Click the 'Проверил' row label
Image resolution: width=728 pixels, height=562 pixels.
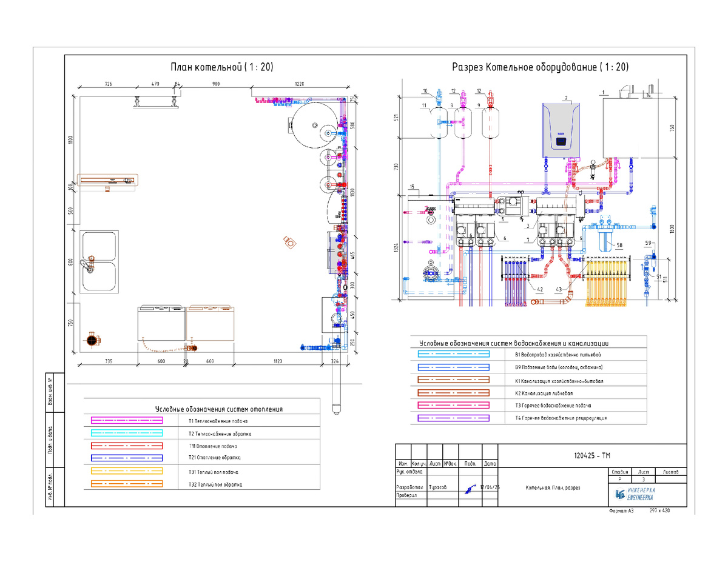click(x=408, y=495)
